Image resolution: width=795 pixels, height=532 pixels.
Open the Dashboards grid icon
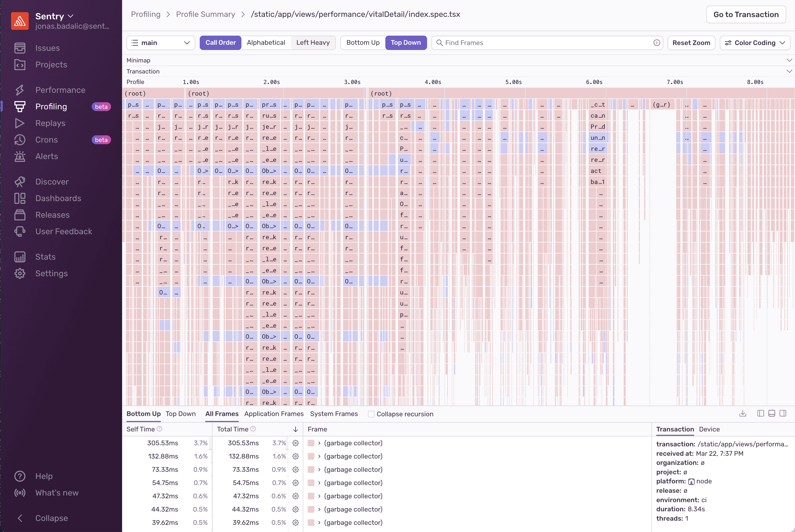(20, 198)
